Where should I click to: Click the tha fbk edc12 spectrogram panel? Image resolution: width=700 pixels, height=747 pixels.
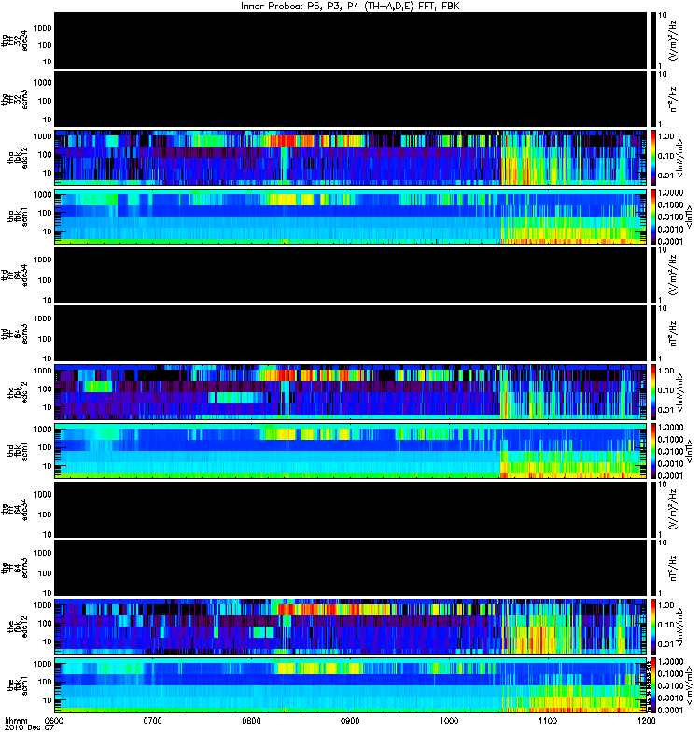click(x=351, y=158)
